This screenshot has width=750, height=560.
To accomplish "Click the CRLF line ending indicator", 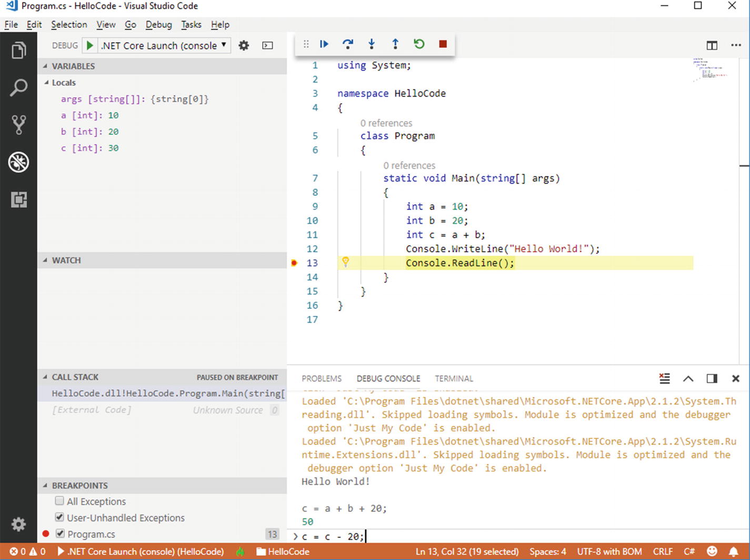I will [x=663, y=552].
